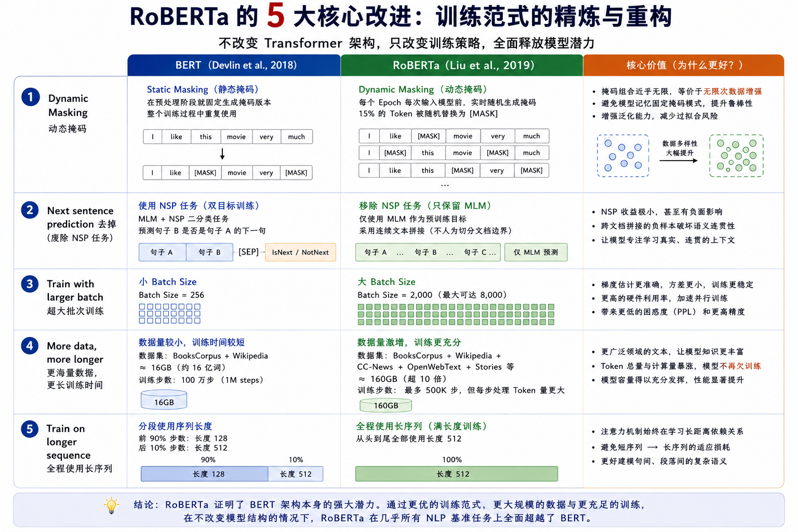The height and width of the screenshot is (532, 798).
Task: Click the green dashed scatter-dot diagram
Action: pos(737,156)
